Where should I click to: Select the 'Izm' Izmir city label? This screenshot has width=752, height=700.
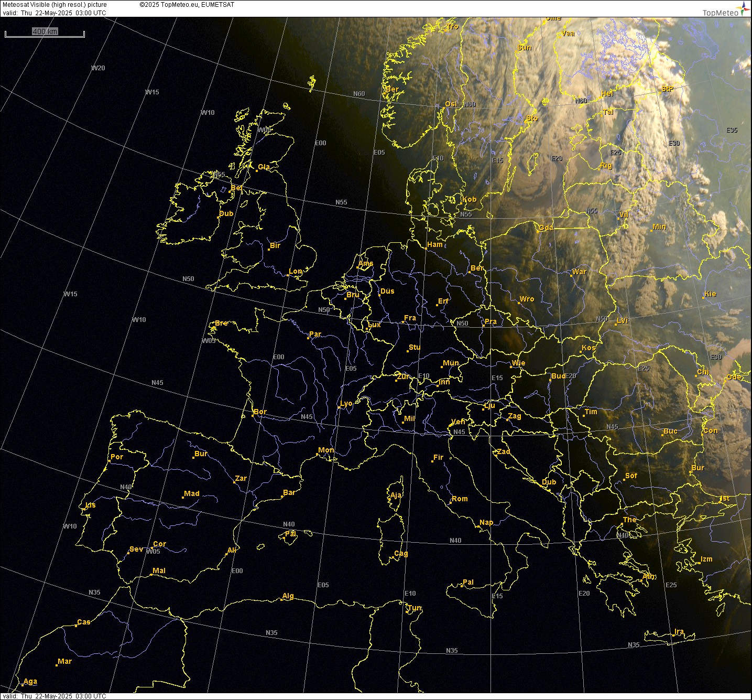click(706, 559)
